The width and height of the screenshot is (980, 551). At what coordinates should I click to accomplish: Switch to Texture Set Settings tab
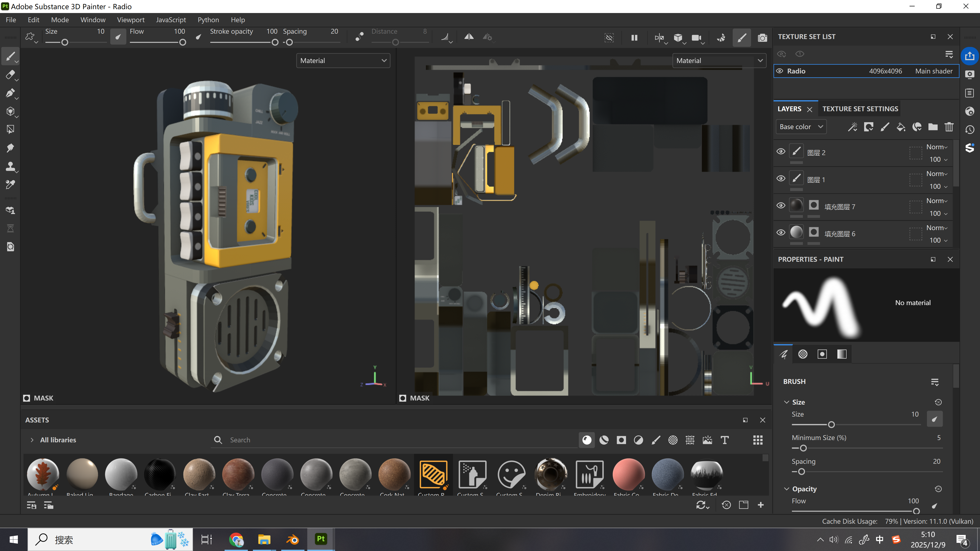860,109
